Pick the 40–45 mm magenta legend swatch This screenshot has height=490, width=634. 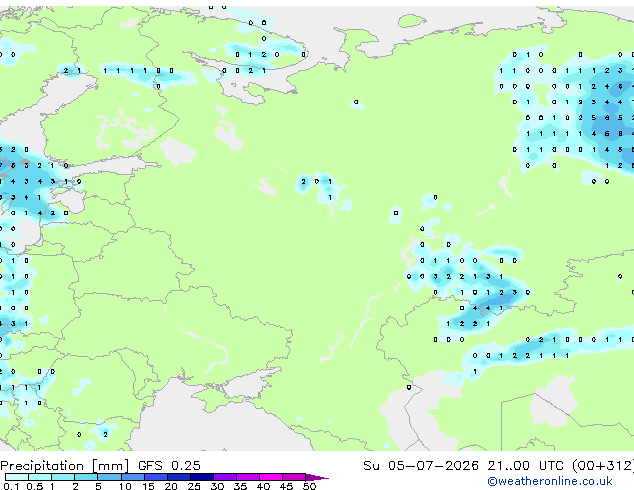(271, 477)
